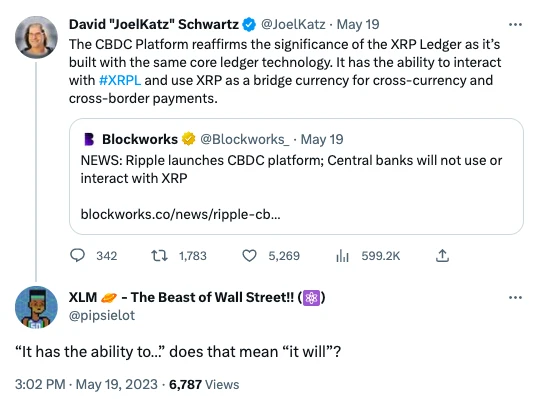
Task: Like the tweet with heart icon
Action: point(250,256)
